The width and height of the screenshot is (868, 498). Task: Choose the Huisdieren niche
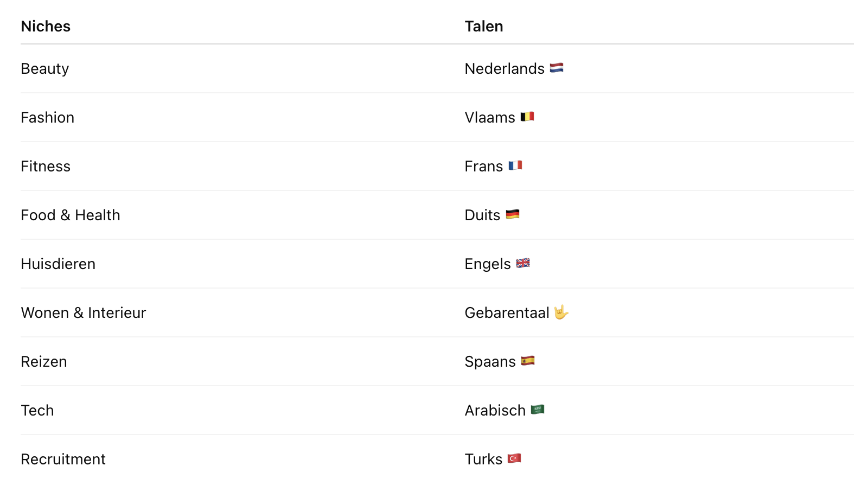click(x=58, y=264)
